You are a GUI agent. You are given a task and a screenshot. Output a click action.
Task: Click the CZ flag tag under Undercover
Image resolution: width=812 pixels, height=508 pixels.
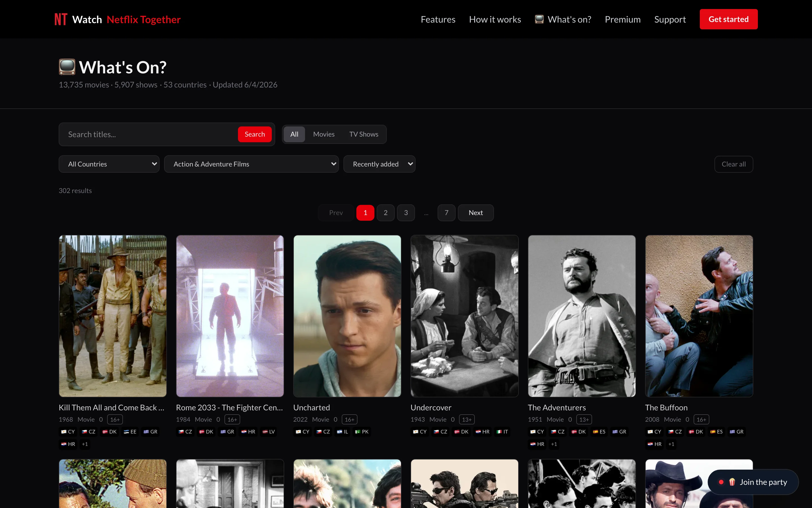[440, 432]
